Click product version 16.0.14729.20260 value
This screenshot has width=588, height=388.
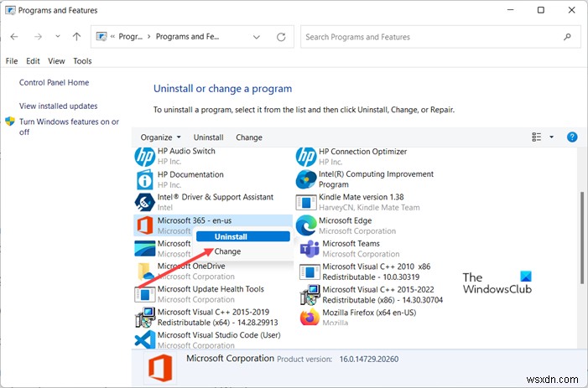pos(369,360)
